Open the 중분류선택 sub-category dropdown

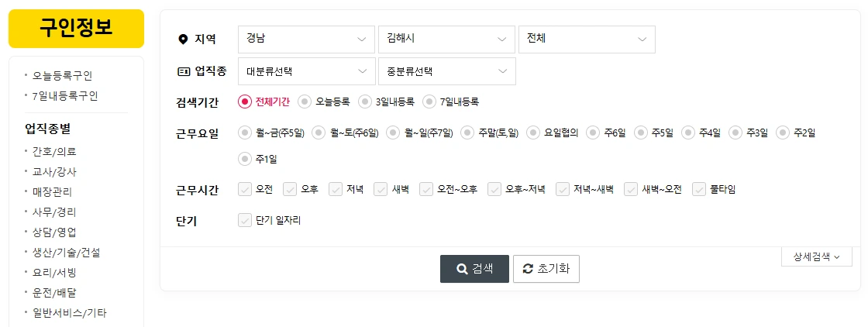click(446, 71)
